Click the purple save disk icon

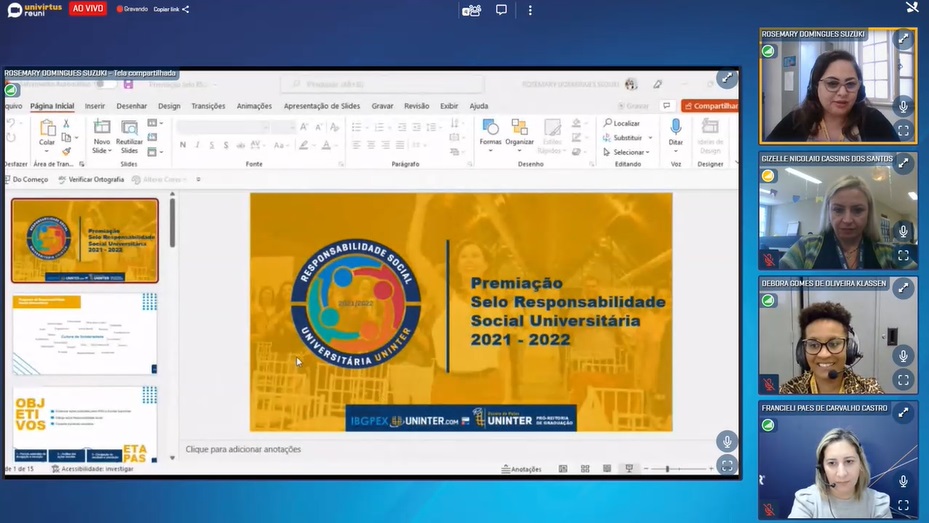pyautogui.click(x=128, y=84)
